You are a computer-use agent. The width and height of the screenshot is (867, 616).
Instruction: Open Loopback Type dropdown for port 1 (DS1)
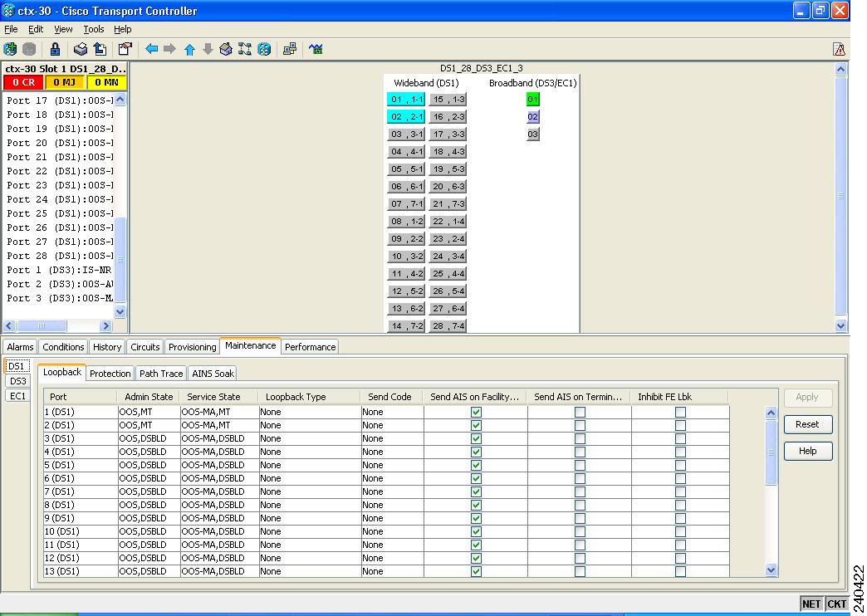[x=309, y=412]
